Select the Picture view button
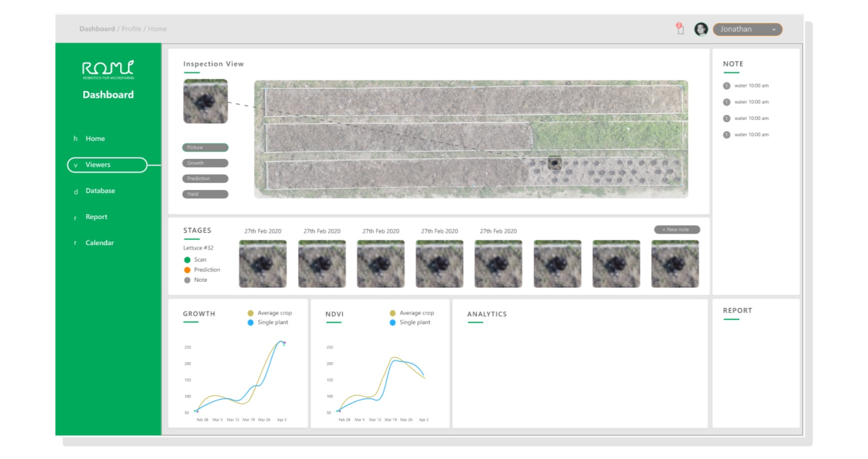868x459 pixels. pos(205,147)
